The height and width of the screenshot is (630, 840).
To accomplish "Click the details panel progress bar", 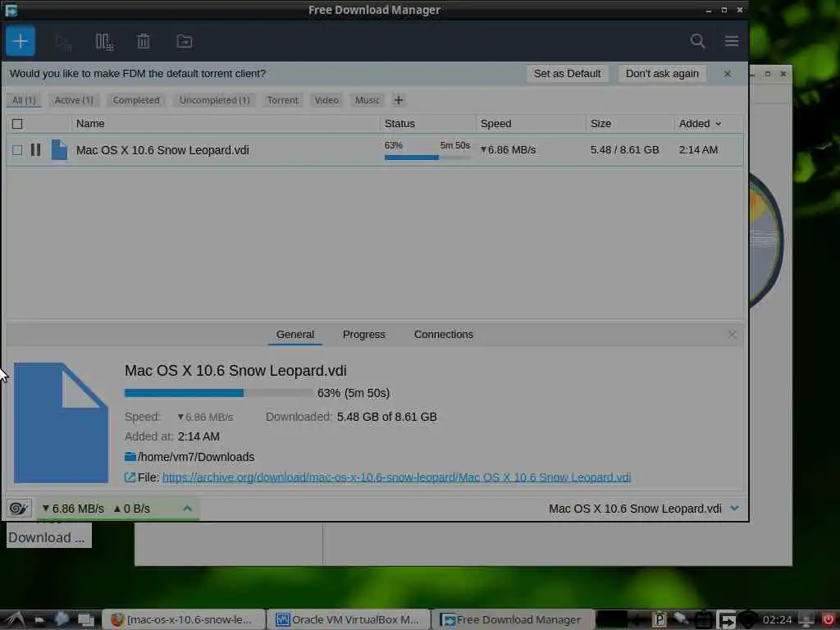I will (218, 393).
